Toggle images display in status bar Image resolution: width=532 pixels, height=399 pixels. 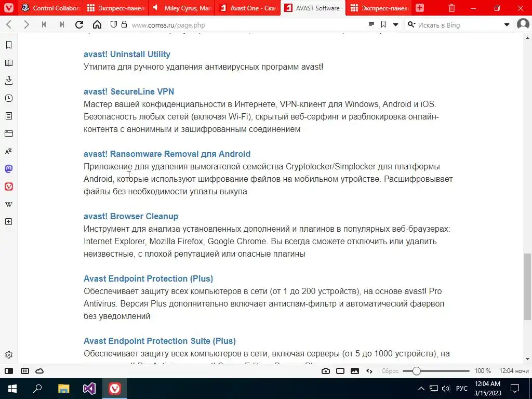tap(355, 371)
